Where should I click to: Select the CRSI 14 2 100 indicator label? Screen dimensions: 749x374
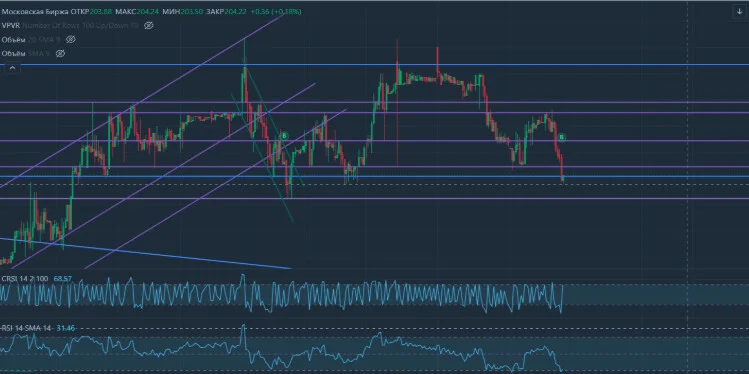point(25,278)
